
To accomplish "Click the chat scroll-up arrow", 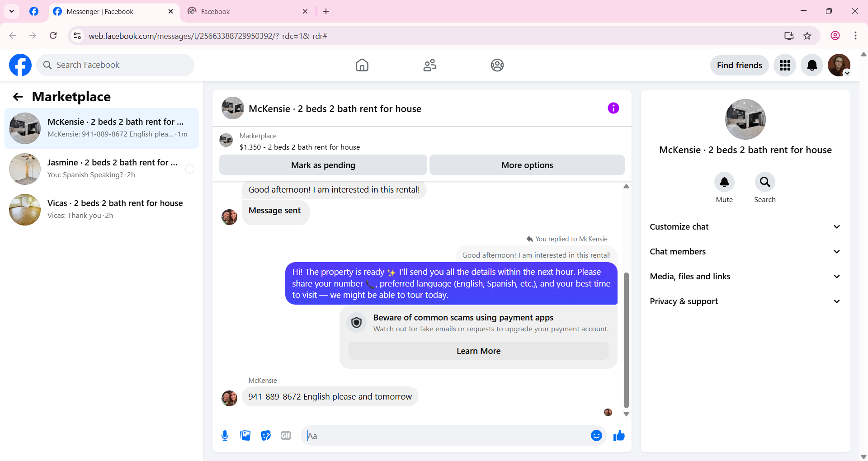I will tap(626, 186).
